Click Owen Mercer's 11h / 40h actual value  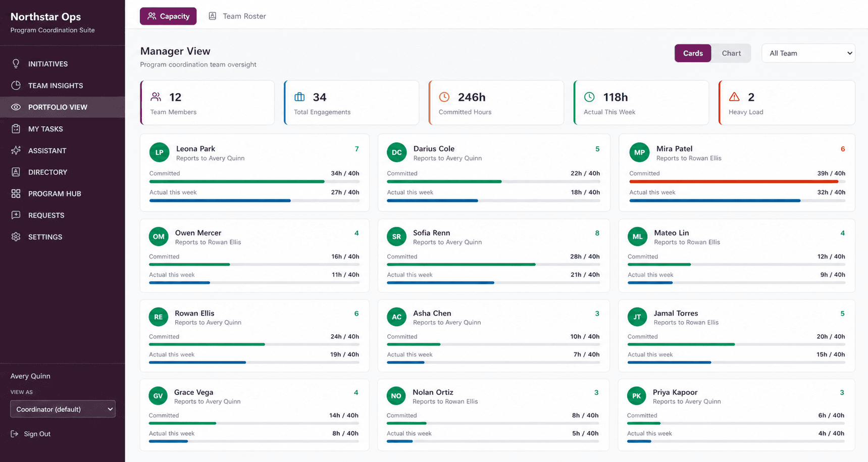point(345,275)
